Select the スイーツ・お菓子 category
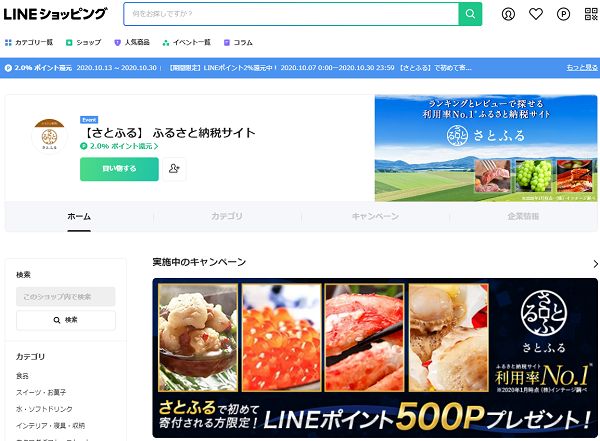The height and width of the screenshot is (441, 600). coord(41,392)
